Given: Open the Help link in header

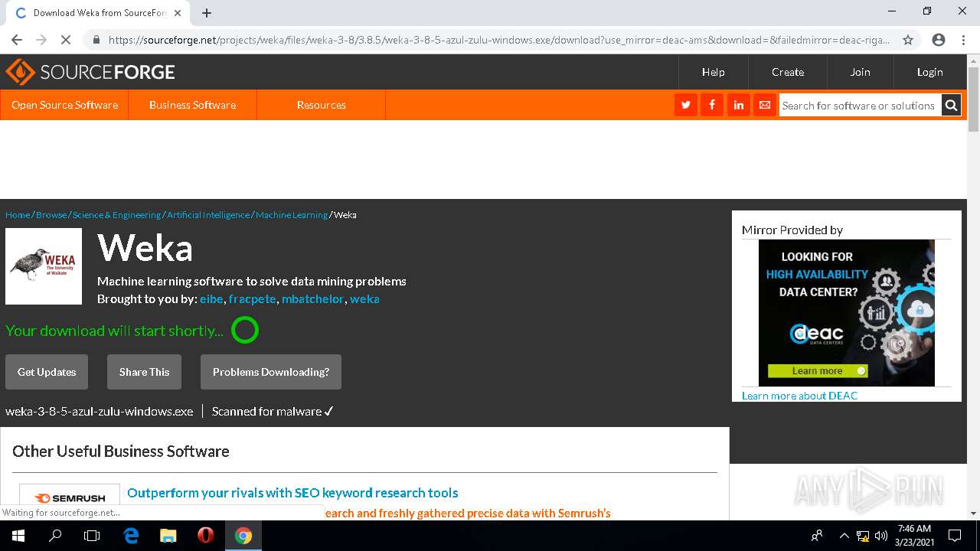Looking at the screenshot, I should (713, 72).
